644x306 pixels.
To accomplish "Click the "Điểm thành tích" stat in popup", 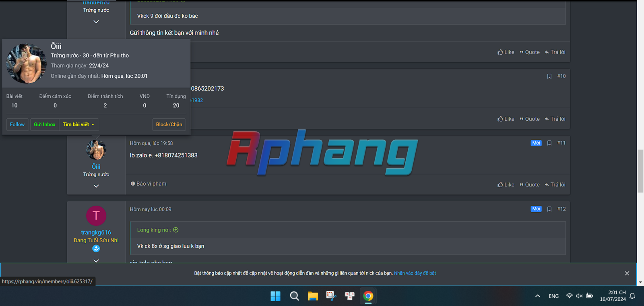I will coord(105,101).
